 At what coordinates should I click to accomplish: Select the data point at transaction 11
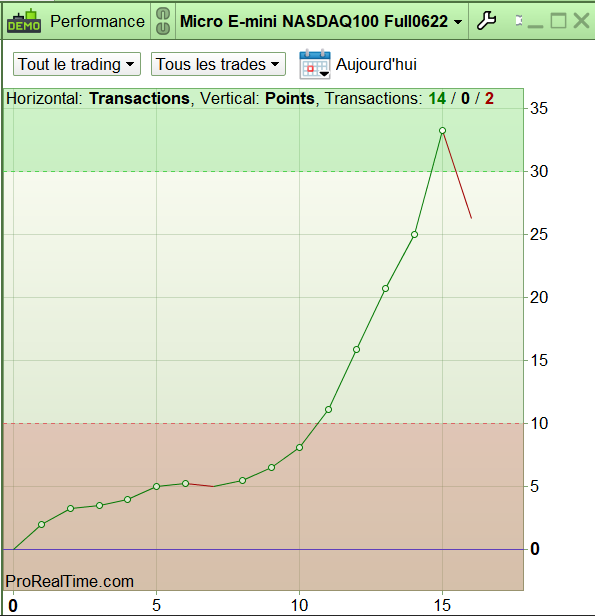coord(328,410)
